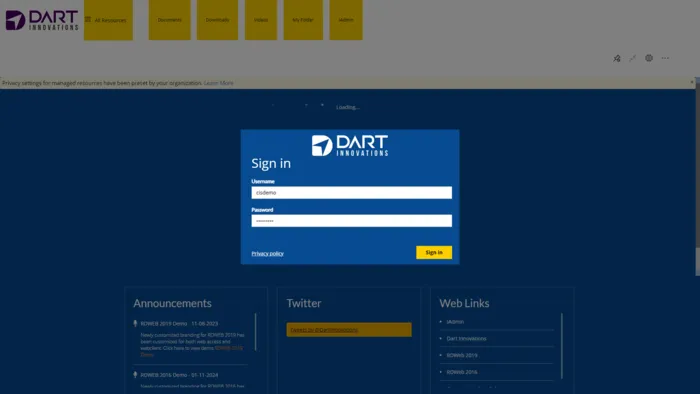Click the Sign in heading text
This screenshot has width=700, height=394.
(x=271, y=163)
